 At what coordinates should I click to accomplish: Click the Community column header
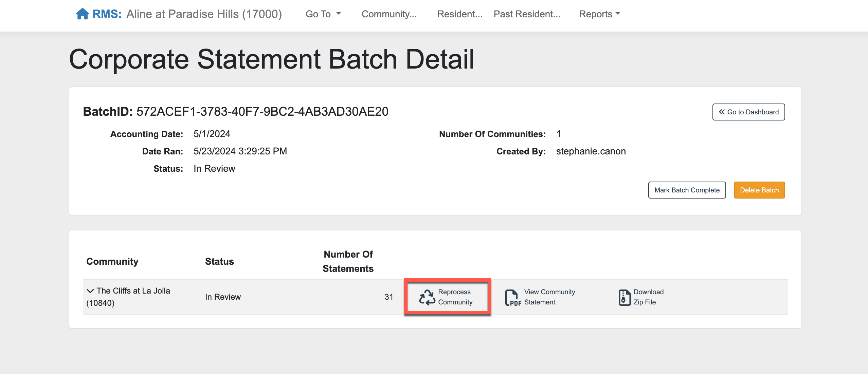tap(112, 261)
